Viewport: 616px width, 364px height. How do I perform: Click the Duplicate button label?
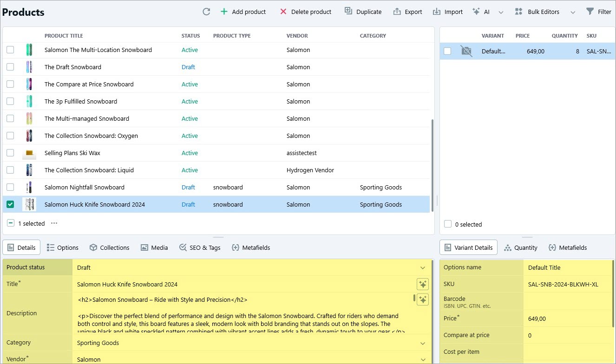[369, 12]
